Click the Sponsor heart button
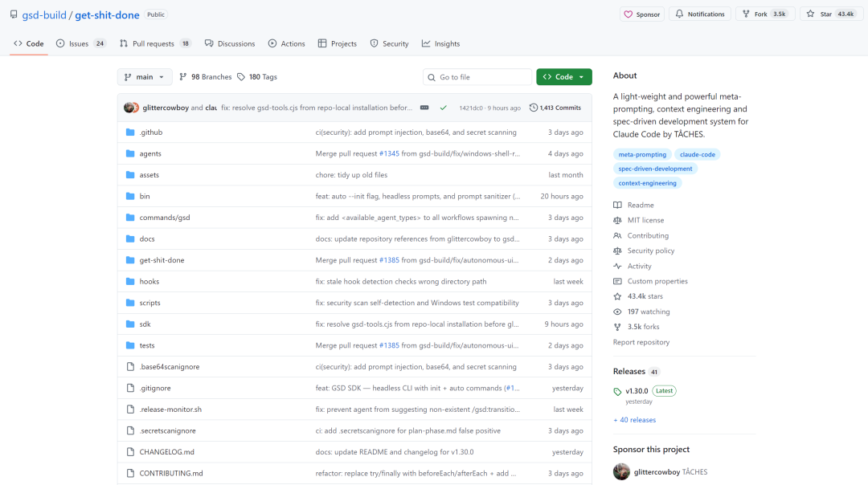The width and height of the screenshot is (868, 485). coord(641,14)
